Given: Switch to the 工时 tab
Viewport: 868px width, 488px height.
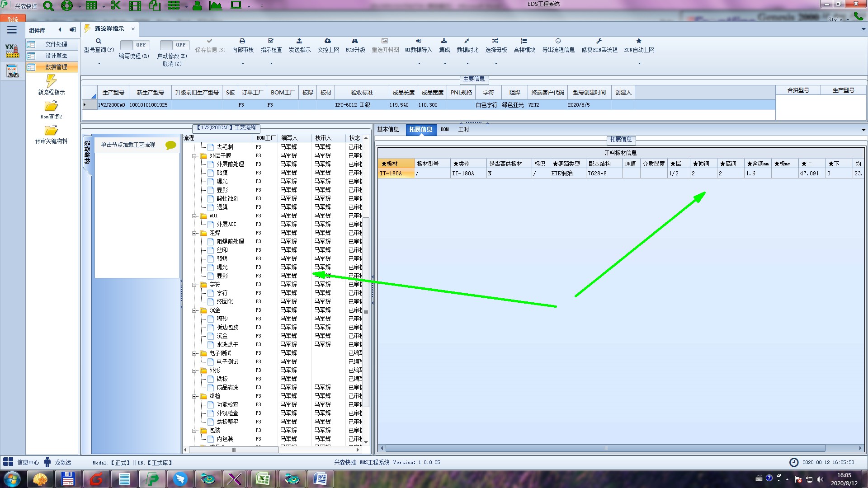Looking at the screenshot, I should 463,130.
